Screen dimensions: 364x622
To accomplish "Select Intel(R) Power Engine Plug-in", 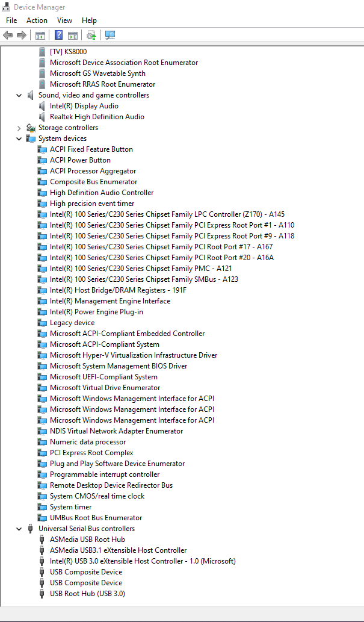I will pyautogui.click(x=96, y=312).
